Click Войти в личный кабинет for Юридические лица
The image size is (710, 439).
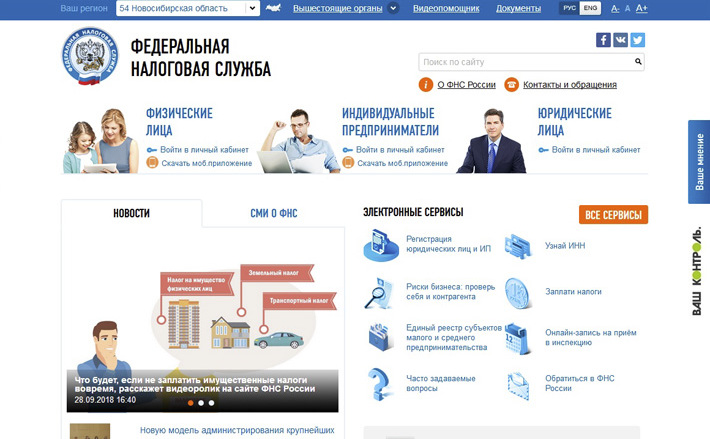click(596, 150)
